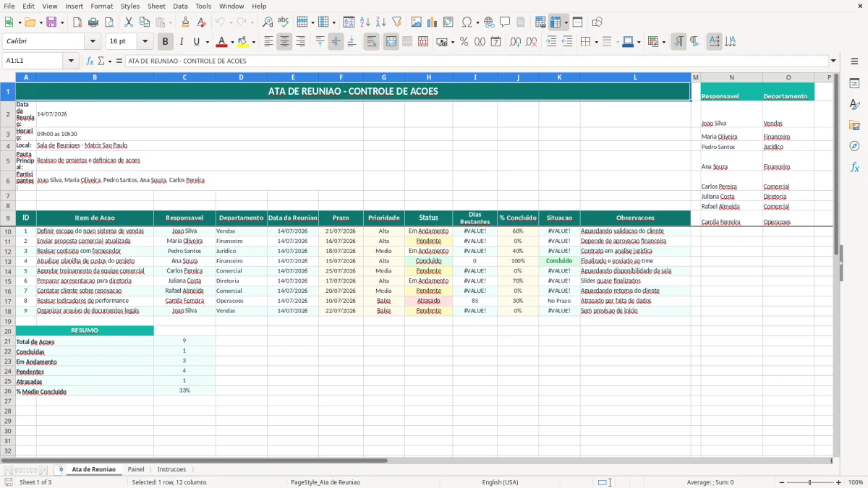Open font size dropdown
868x488 pixels.
coord(145,42)
